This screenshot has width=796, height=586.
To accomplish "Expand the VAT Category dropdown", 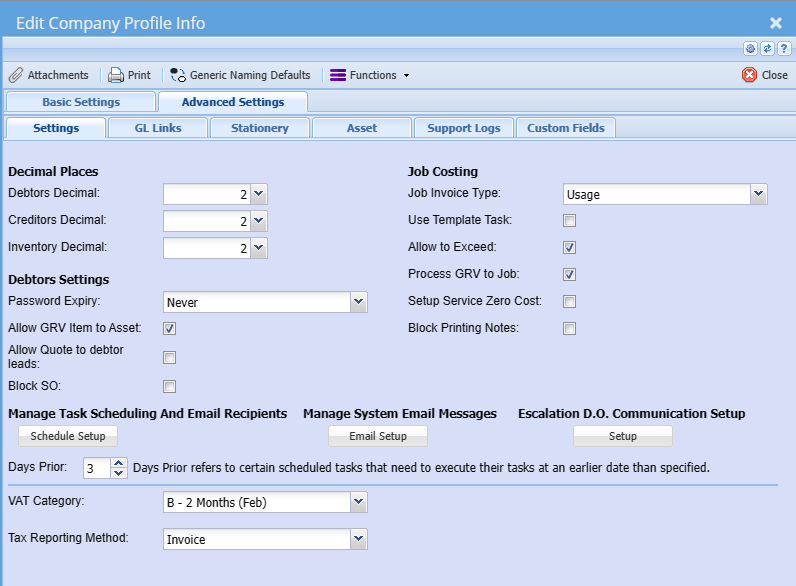I will pos(358,502).
